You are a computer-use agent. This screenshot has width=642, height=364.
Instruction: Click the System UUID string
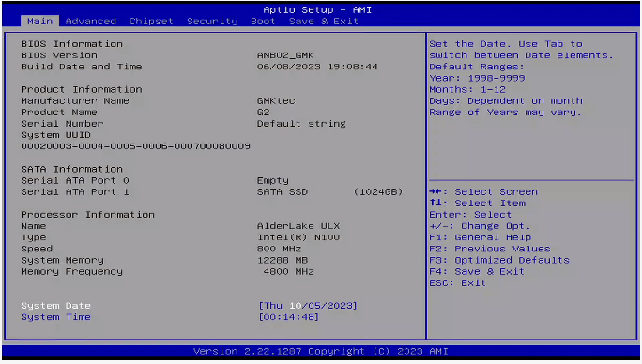135,146
